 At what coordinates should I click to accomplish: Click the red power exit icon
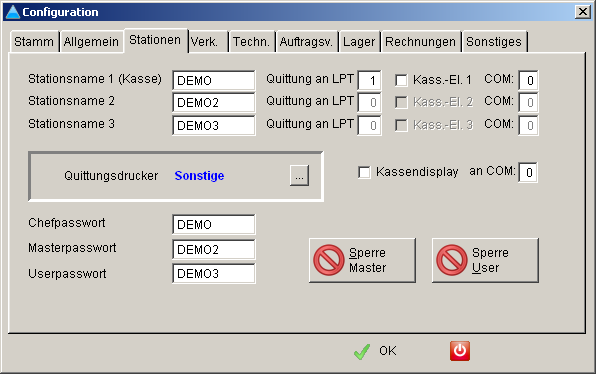[x=460, y=350]
